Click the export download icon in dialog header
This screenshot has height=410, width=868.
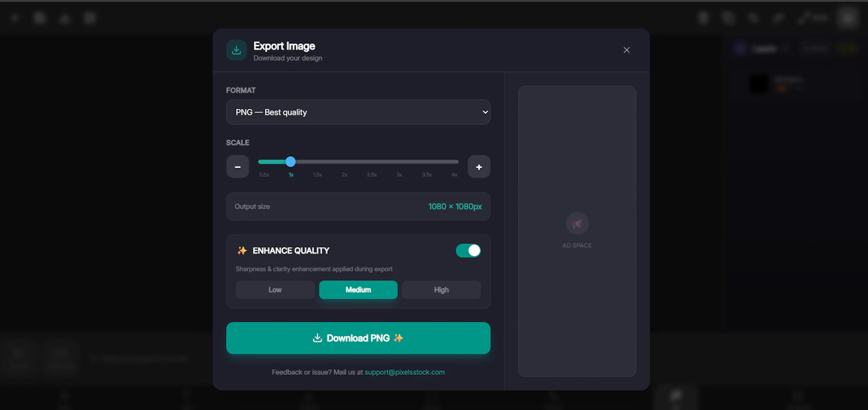pyautogui.click(x=237, y=50)
